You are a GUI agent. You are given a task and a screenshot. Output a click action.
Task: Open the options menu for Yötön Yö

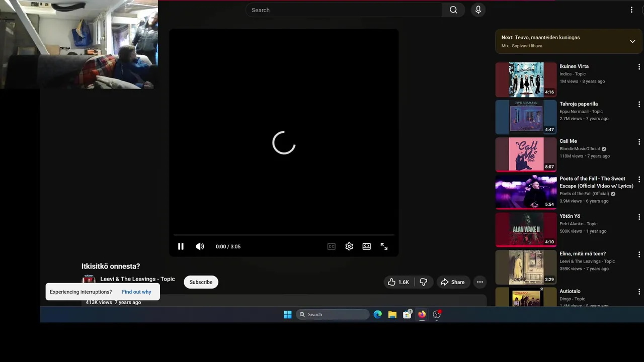639,217
